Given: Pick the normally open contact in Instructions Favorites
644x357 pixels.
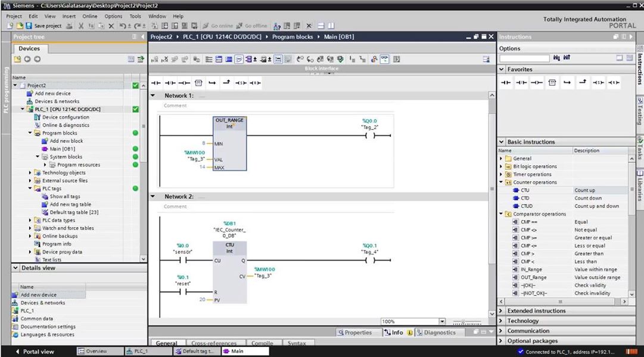Looking at the screenshot, I should 506,83.
